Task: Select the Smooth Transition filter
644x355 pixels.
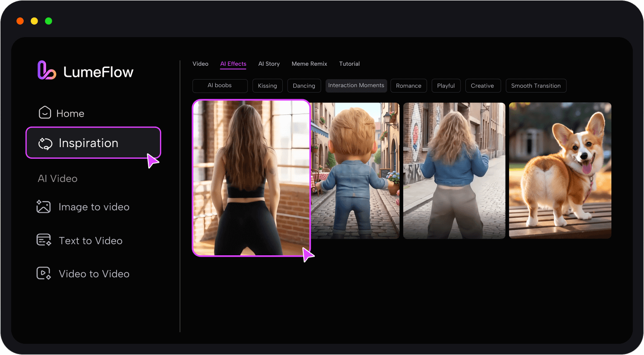Action: point(535,86)
